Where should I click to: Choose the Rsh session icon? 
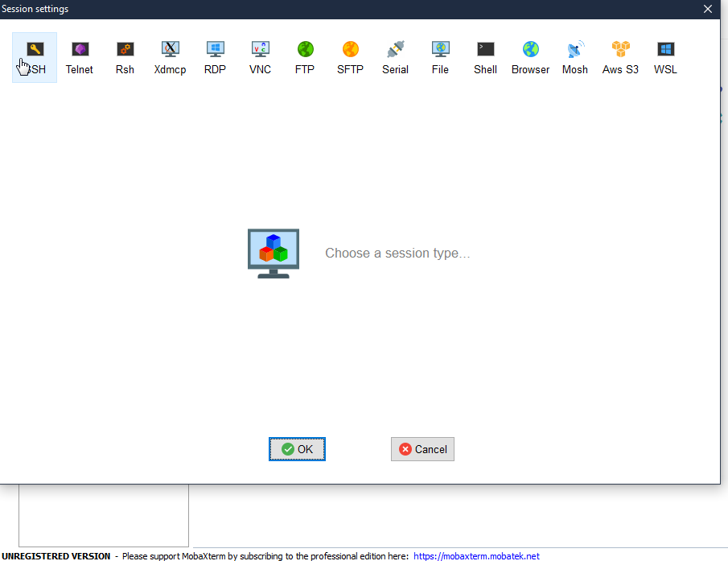click(x=124, y=56)
